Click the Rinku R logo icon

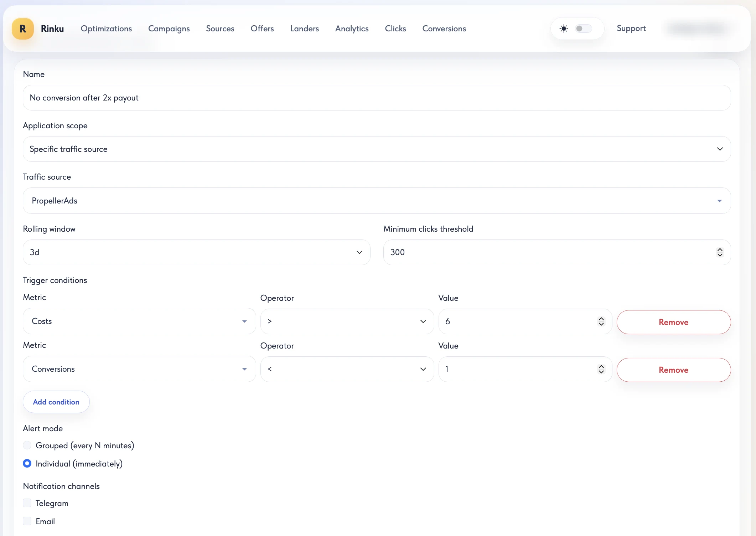click(x=23, y=29)
